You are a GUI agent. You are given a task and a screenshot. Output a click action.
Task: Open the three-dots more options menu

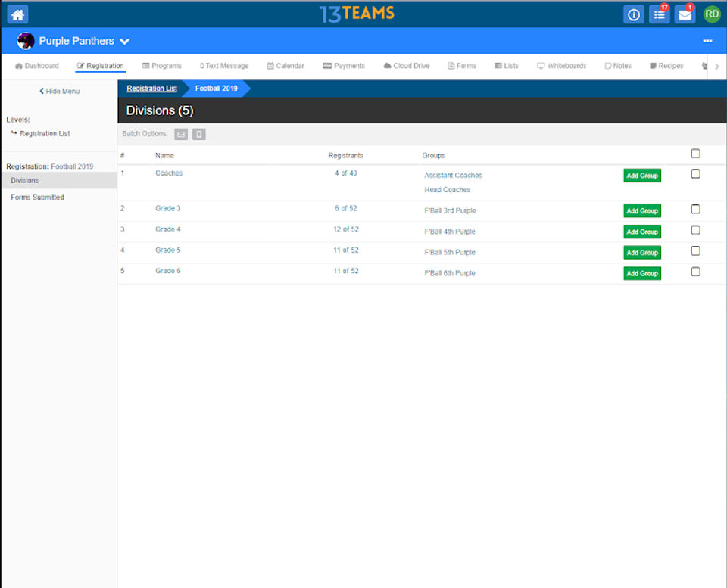pyautogui.click(x=707, y=41)
